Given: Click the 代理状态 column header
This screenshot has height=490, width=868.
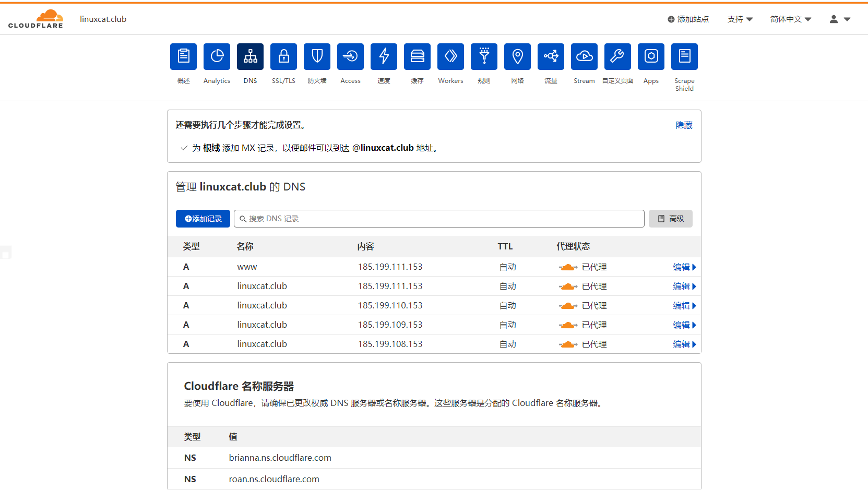Looking at the screenshot, I should pyautogui.click(x=573, y=246).
